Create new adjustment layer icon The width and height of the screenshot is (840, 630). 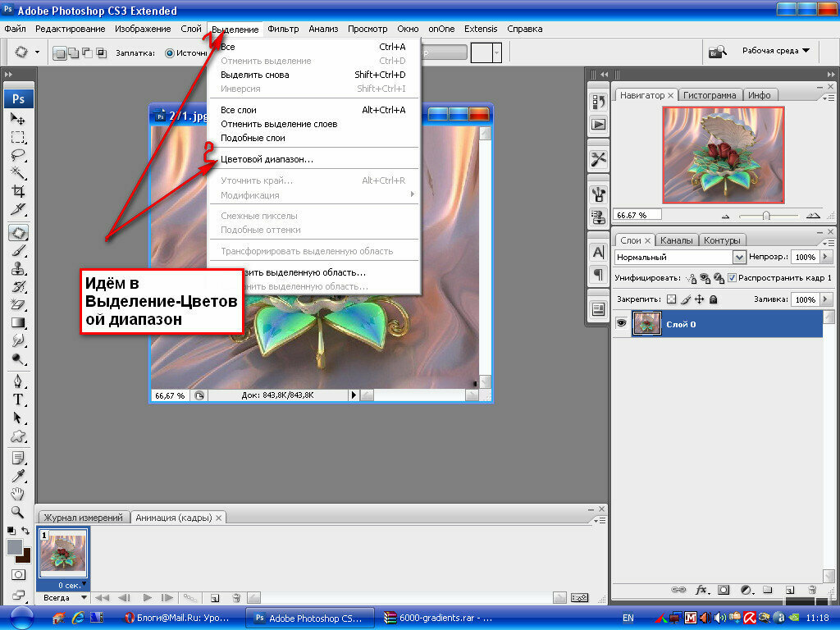coord(746,590)
